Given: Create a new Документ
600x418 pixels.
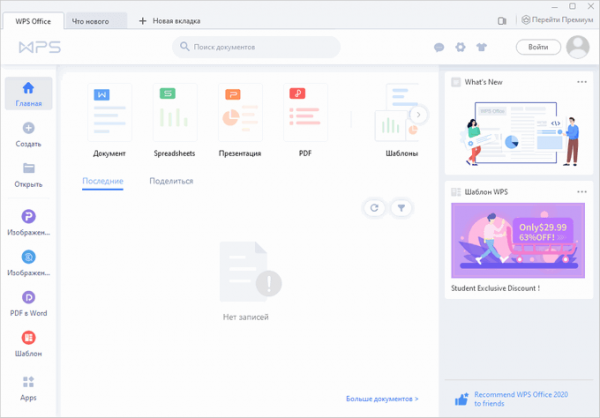Looking at the screenshot, I should (109, 120).
